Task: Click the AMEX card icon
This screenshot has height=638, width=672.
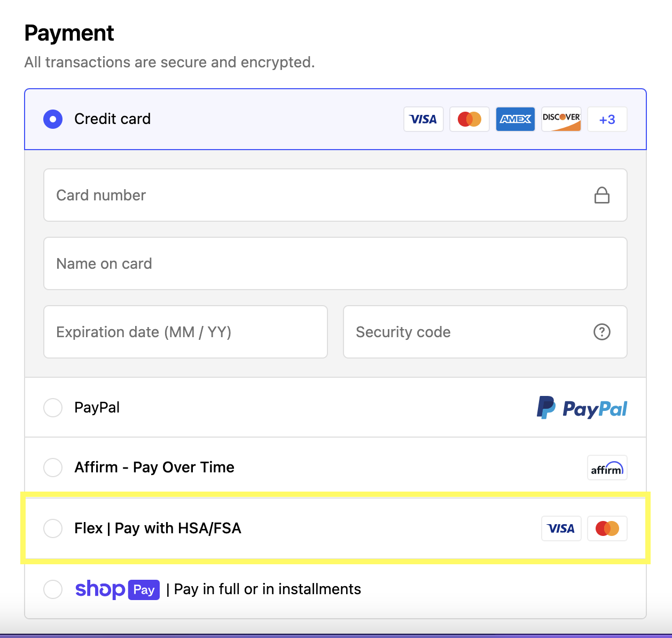Action: click(515, 119)
